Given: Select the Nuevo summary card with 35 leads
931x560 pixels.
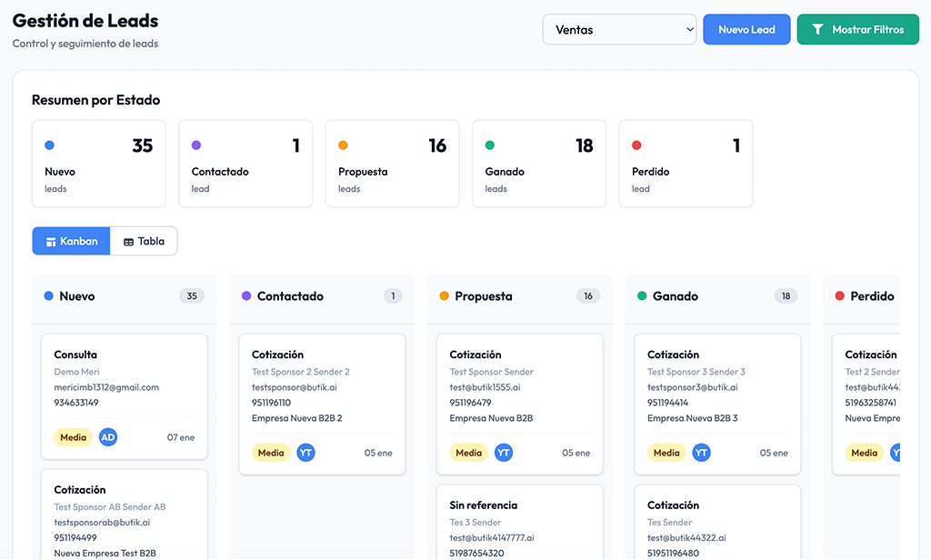Looking at the screenshot, I should [98, 164].
